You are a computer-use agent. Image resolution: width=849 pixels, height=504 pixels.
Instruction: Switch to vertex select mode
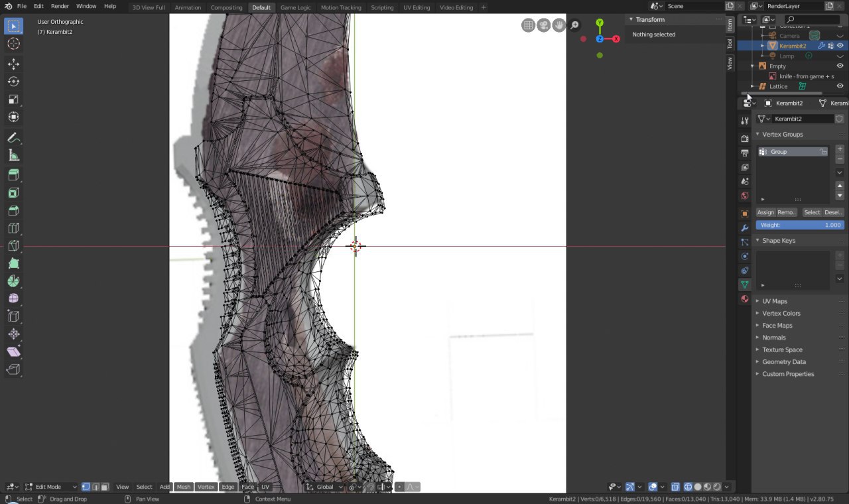coord(86,487)
